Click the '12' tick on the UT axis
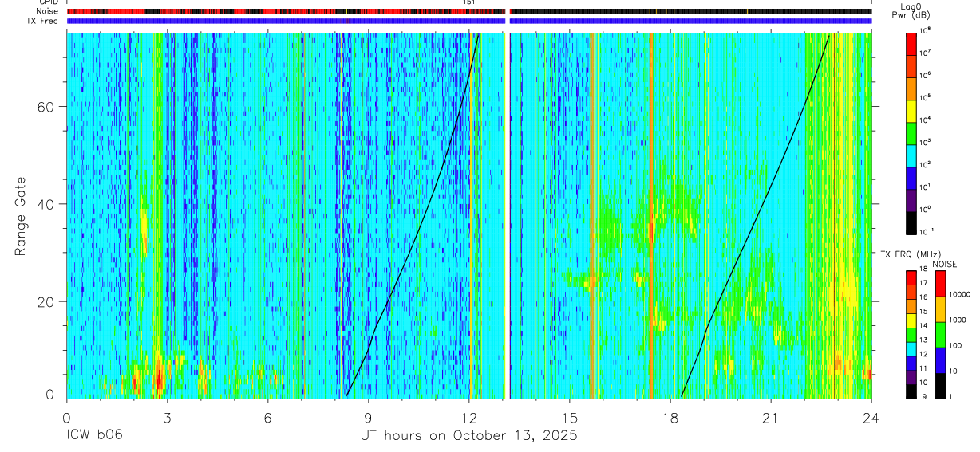This screenshot has width=980, height=452. (x=469, y=418)
